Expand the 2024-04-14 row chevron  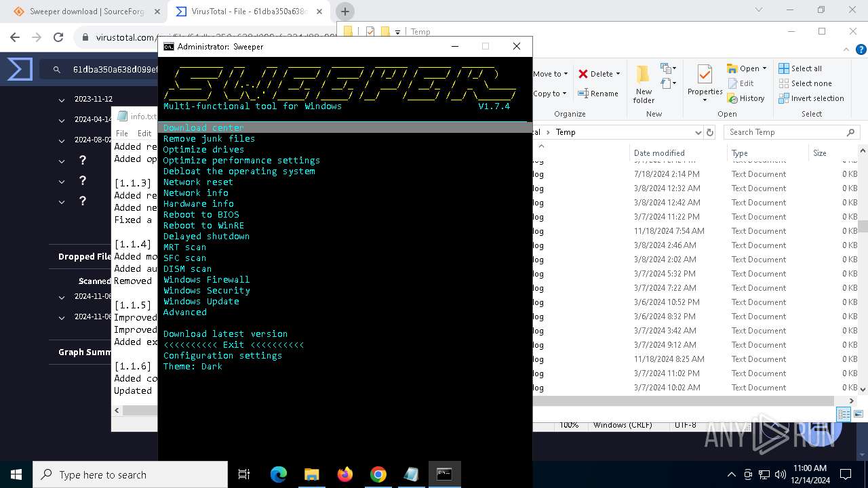[x=61, y=119]
